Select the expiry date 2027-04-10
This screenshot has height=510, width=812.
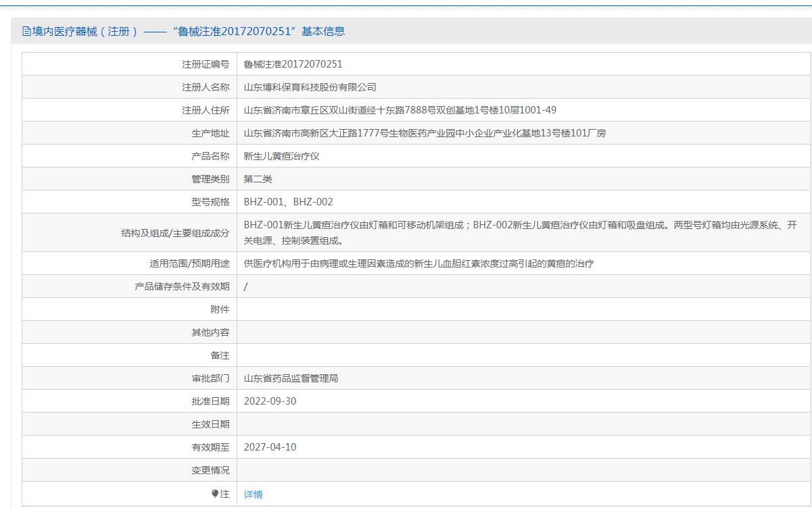click(270, 447)
